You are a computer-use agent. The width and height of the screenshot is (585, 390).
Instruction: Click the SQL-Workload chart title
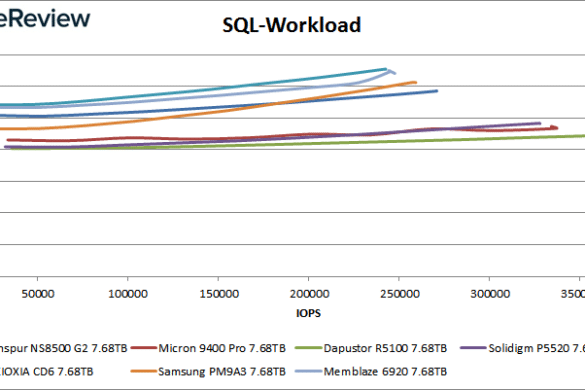pos(291,25)
